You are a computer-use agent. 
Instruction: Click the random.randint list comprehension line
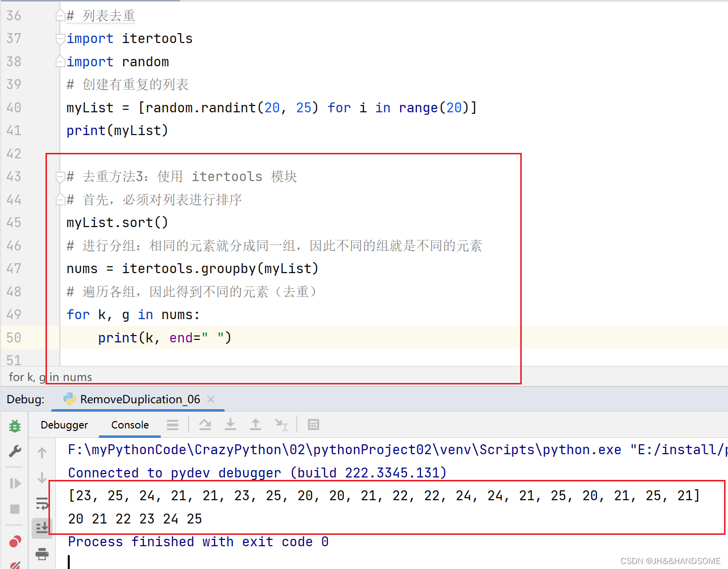tap(272, 108)
